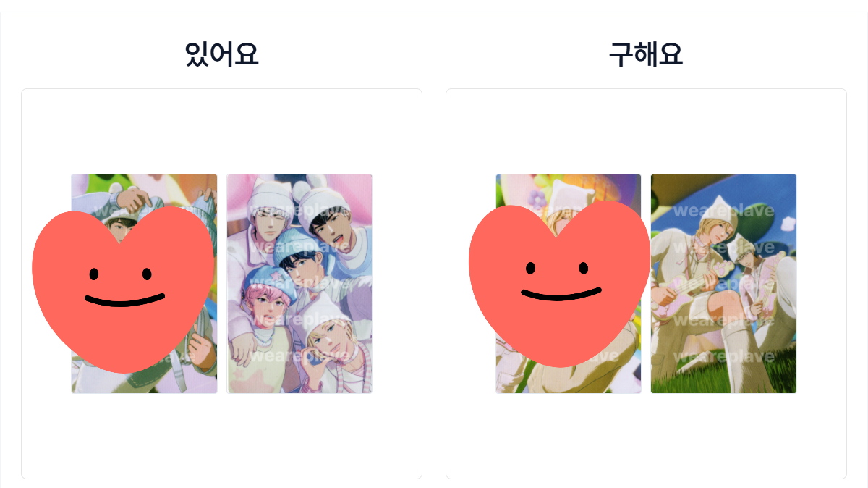Click the left eye of the 있어요 heart
The width and height of the screenshot is (868, 488).
pos(94,274)
